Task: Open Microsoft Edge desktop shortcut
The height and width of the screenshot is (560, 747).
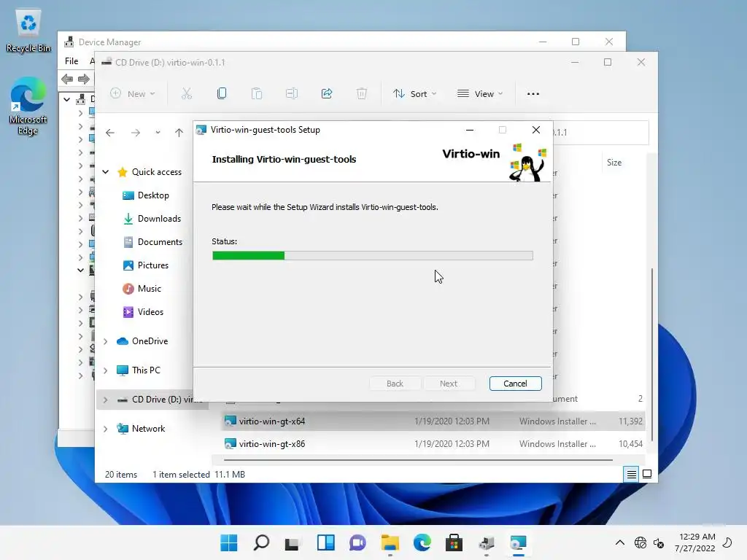Action: 28,106
